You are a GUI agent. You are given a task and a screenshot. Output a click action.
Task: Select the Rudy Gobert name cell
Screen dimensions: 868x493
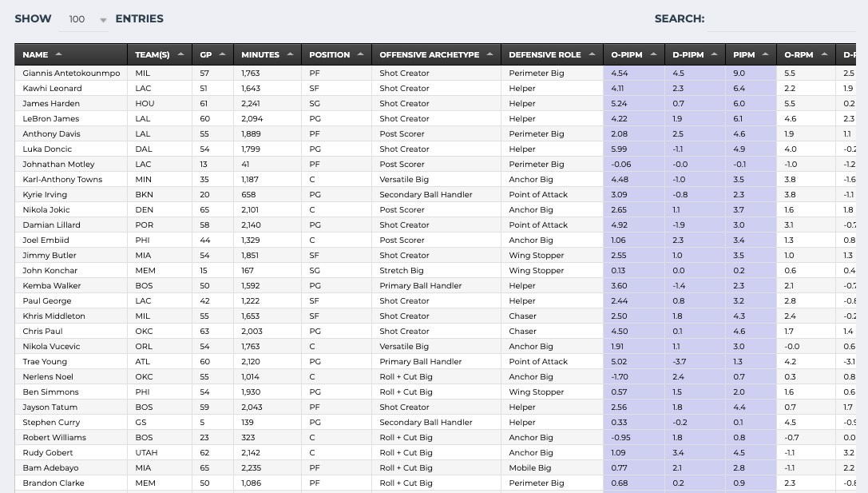pyautogui.click(x=71, y=452)
